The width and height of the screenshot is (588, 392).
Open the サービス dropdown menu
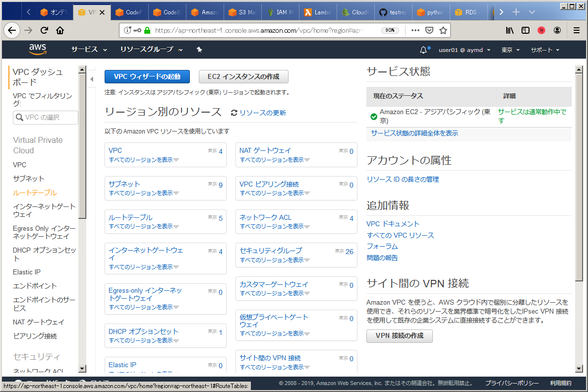click(x=89, y=50)
